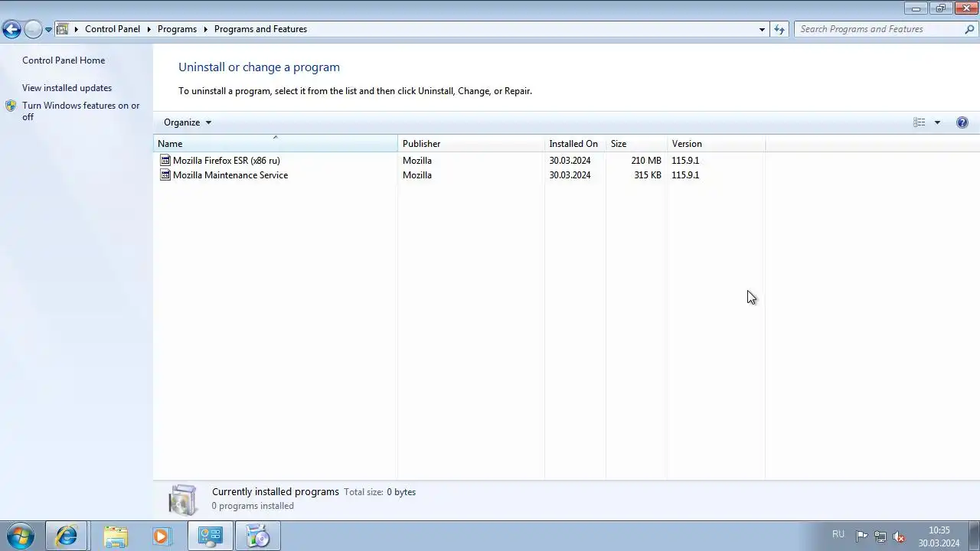This screenshot has width=980, height=551.
Task: Open the view options dropdown arrow
Action: pos(937,122)
